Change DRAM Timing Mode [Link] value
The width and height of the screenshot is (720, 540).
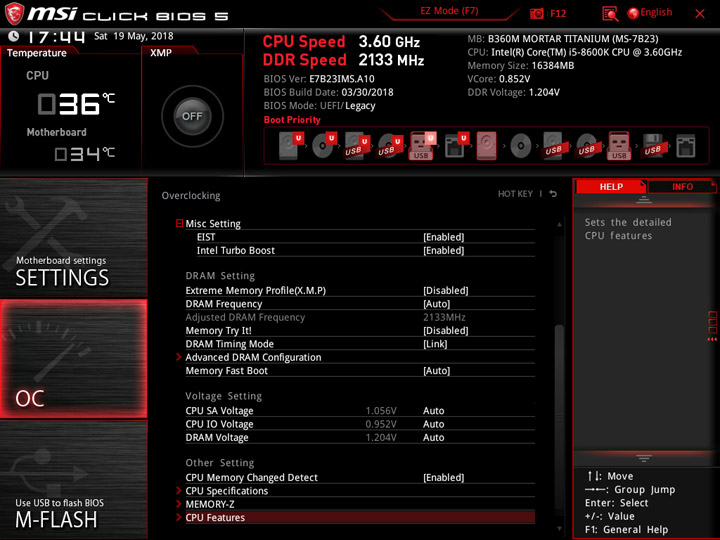point(435,344)
